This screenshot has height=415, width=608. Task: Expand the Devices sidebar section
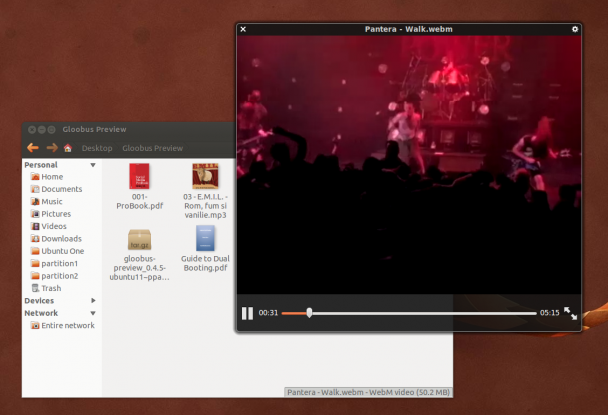(x=93, y=301)
